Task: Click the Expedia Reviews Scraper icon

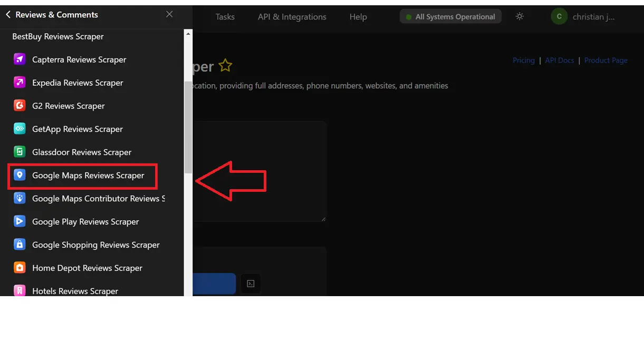Action: tap(20, 83)
